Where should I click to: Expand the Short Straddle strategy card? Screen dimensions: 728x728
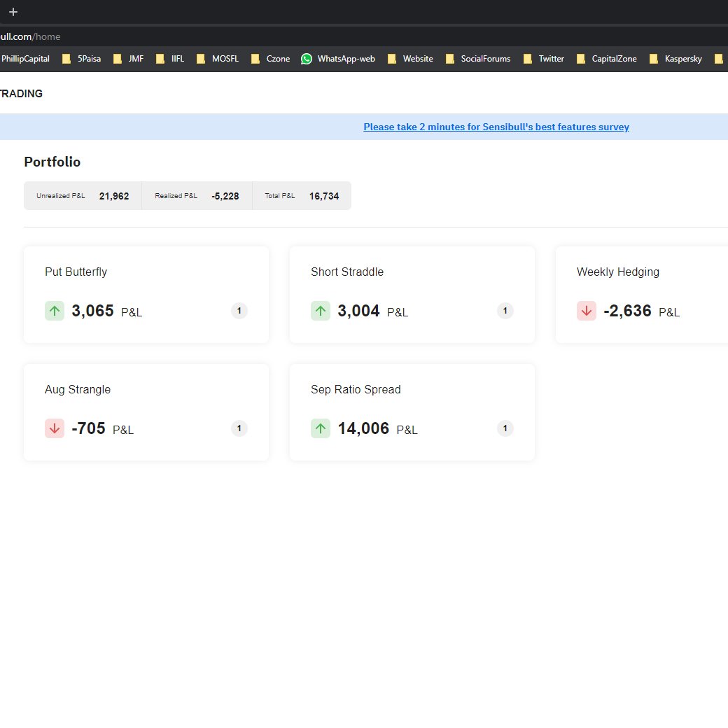(412, 294)
